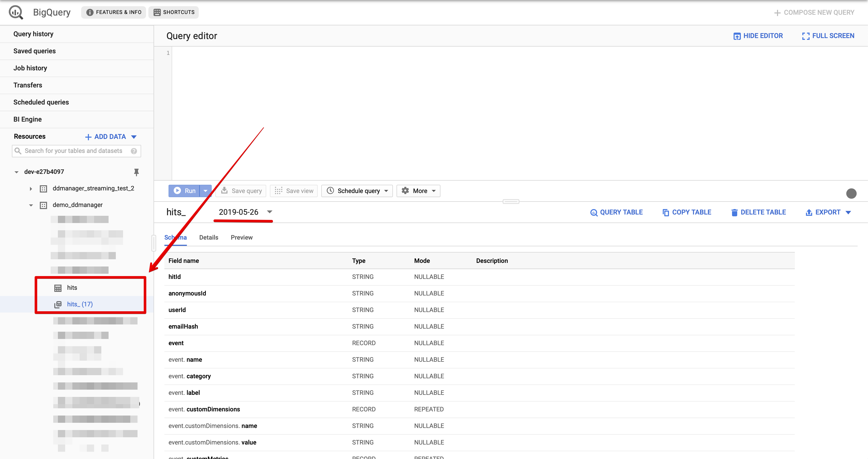This screenshot has height=459, width=868.
Task: Unpin the dev-e27b4097 project
Action: point(136,172)
